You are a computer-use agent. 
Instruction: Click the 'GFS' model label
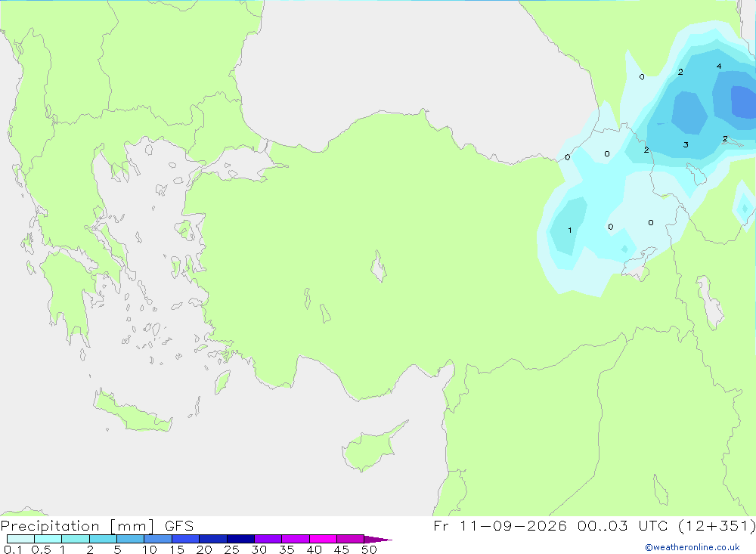point(179,526)
